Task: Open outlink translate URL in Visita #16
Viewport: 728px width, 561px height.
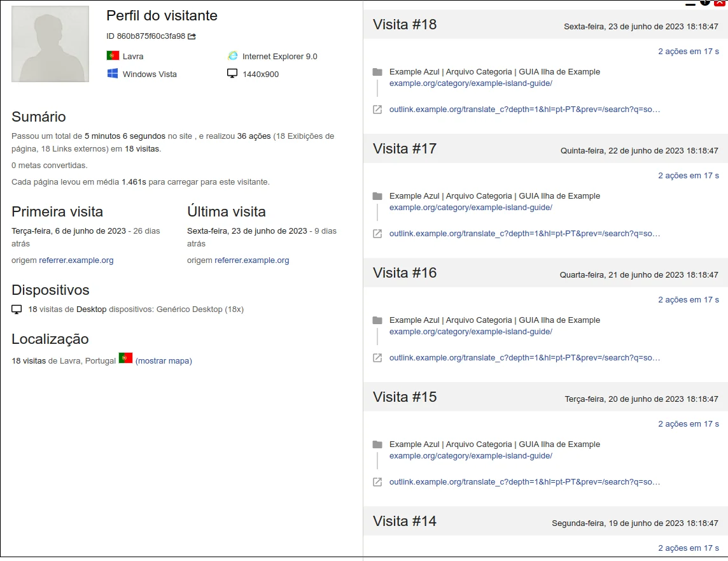Action: (524, 358)
